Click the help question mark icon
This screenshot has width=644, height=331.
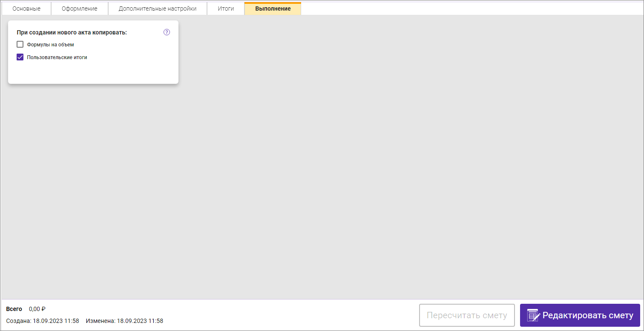point(167,32)
